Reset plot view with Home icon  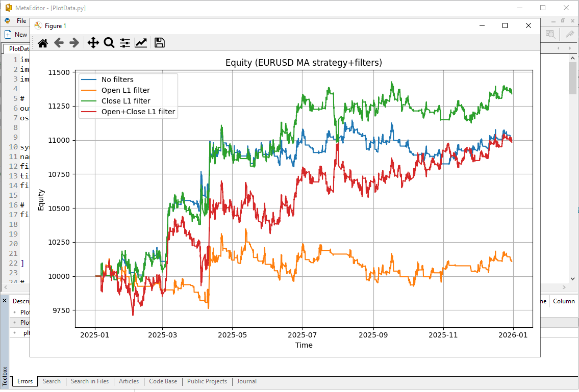[x=43, y=43]
